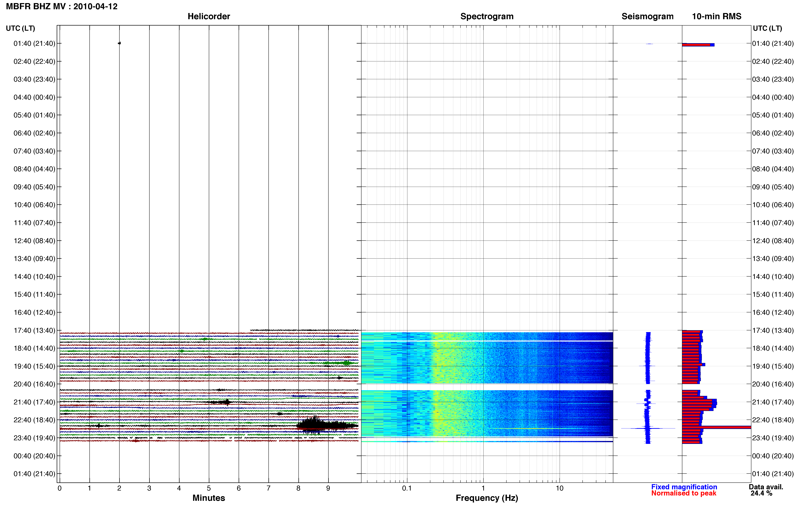Click the '1' tick on the Frequency axis
The height and width of the screenshot is (508, 812).
[x=483, y=488]
